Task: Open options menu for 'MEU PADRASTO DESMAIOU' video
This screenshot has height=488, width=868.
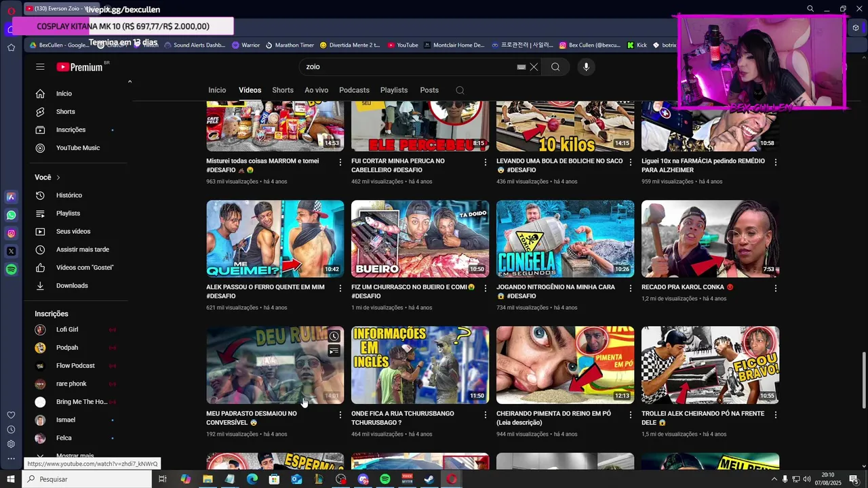Action: (x=340, y=414)
